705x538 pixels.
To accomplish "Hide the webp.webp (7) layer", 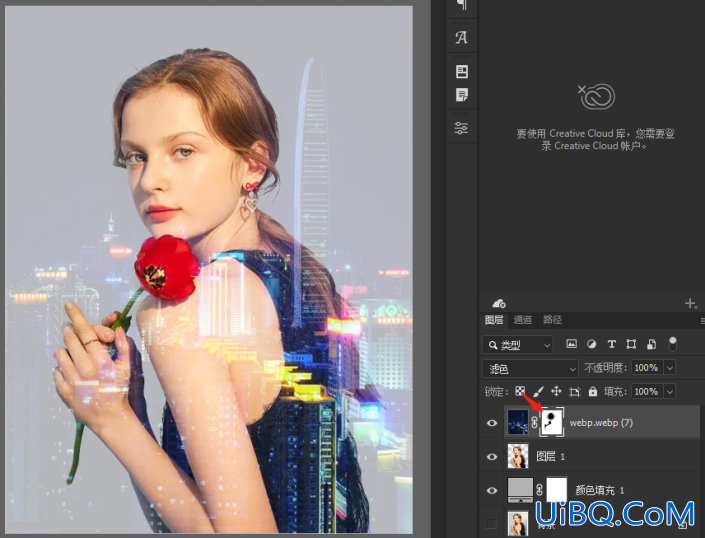I will (492, 423).
